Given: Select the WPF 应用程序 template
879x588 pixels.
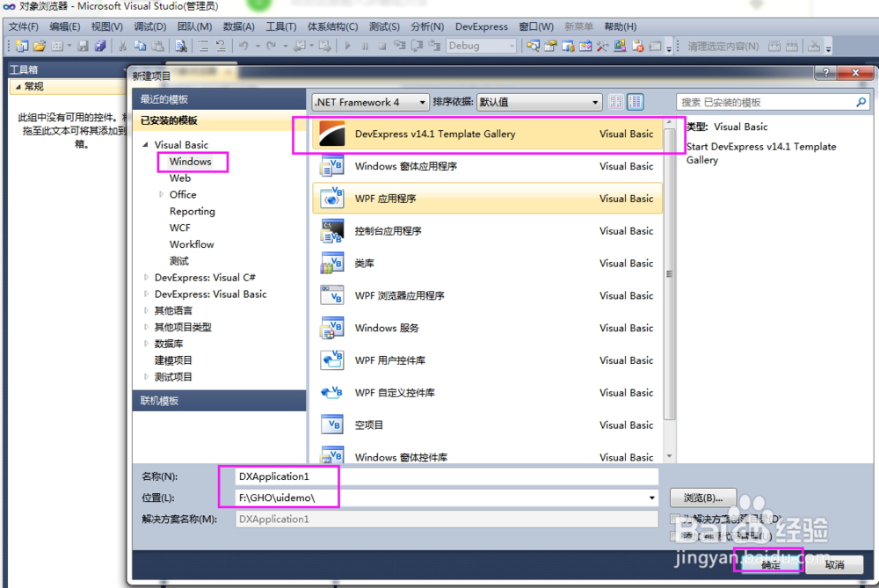Looking at the screenshot, I should [487, 199].
